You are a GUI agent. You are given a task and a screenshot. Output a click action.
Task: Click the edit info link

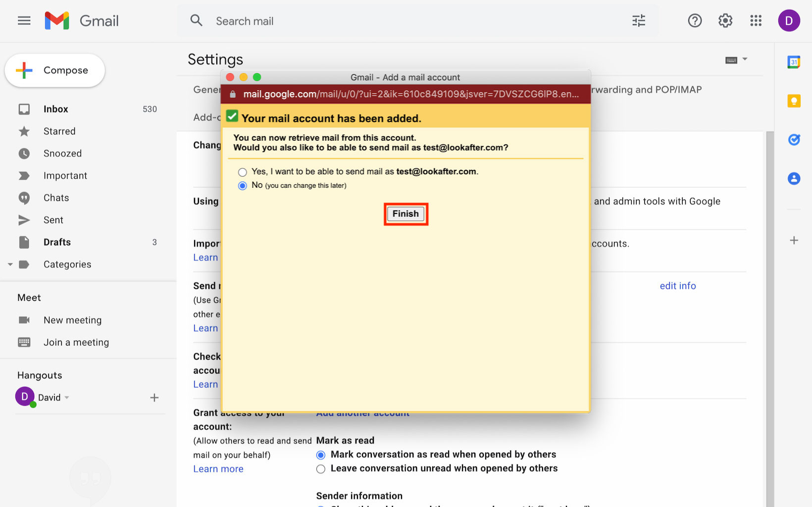tap(677, 286)
